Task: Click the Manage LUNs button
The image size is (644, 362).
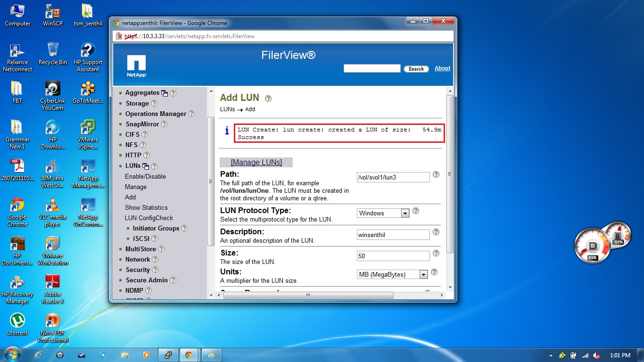Action: (256, 162)
